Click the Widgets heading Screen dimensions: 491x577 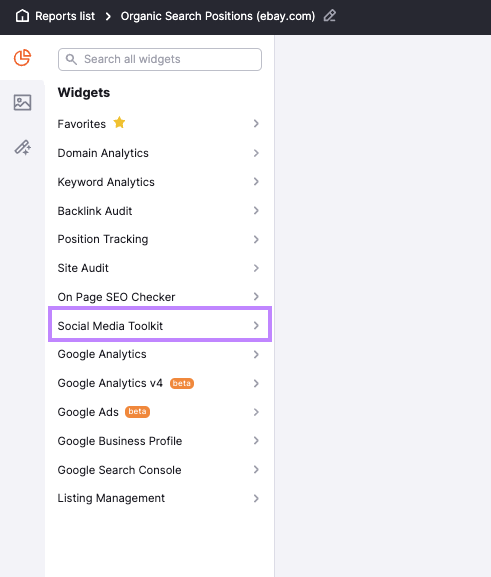84,92
